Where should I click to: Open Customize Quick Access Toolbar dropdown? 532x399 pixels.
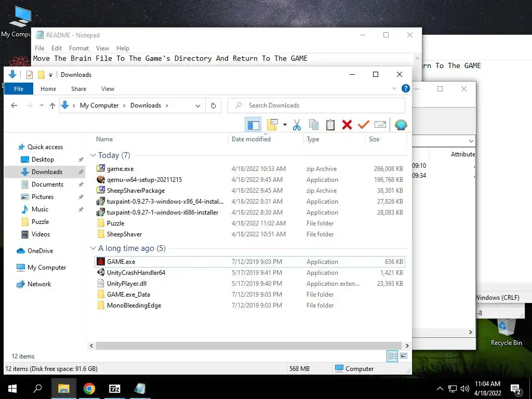50,75
